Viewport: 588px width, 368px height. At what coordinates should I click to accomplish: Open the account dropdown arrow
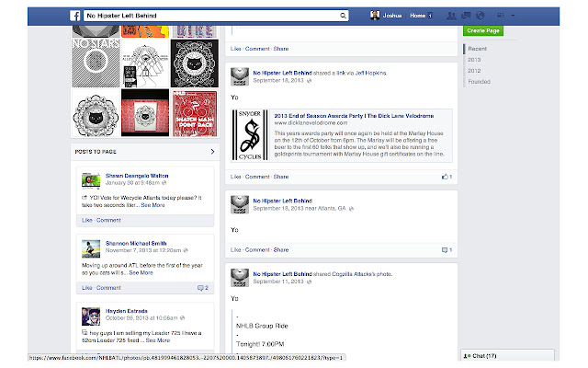[513, 16]
